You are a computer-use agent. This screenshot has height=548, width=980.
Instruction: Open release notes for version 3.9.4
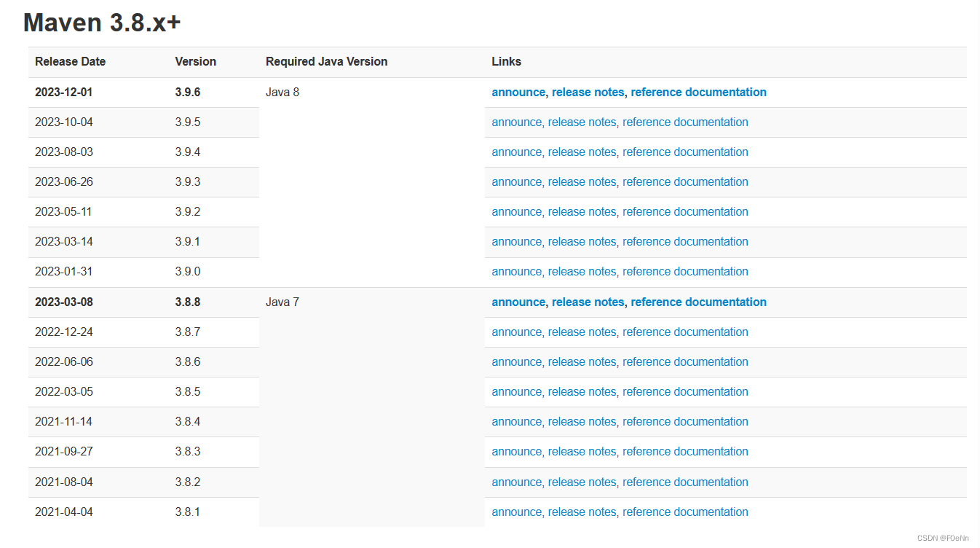pyautogui.click(x=581, y=152)
